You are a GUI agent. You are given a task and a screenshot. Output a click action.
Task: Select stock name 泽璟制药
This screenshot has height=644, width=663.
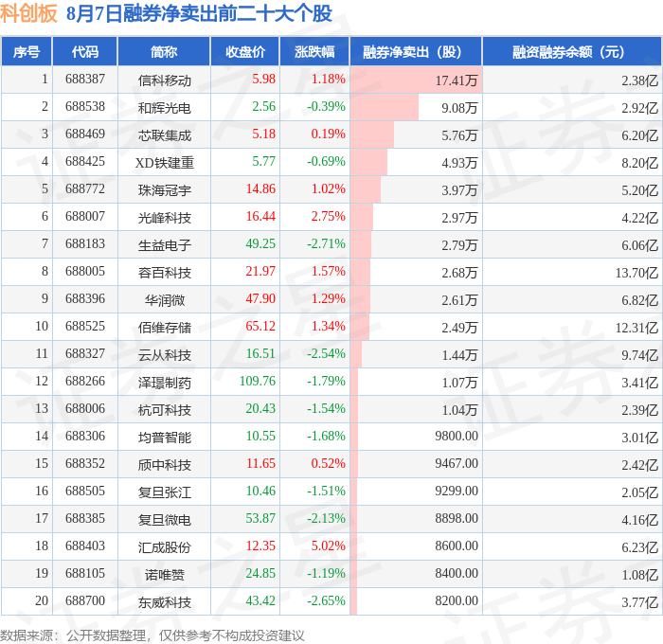point(165,383)
